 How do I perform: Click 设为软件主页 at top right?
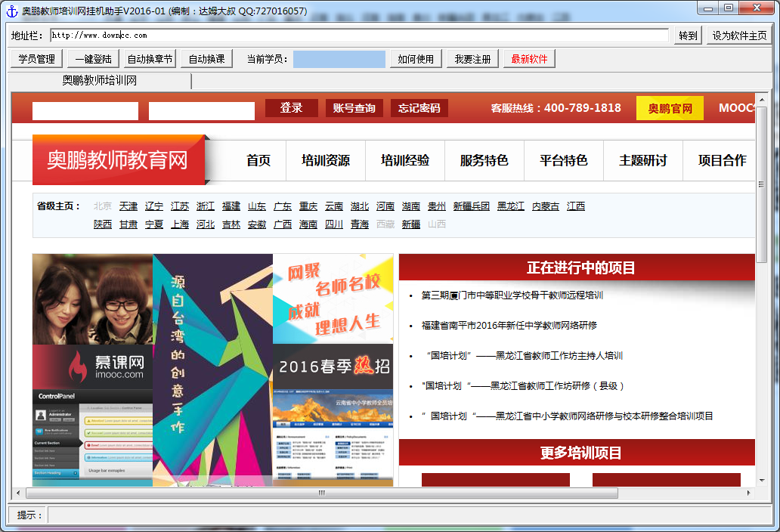[738, 35]
